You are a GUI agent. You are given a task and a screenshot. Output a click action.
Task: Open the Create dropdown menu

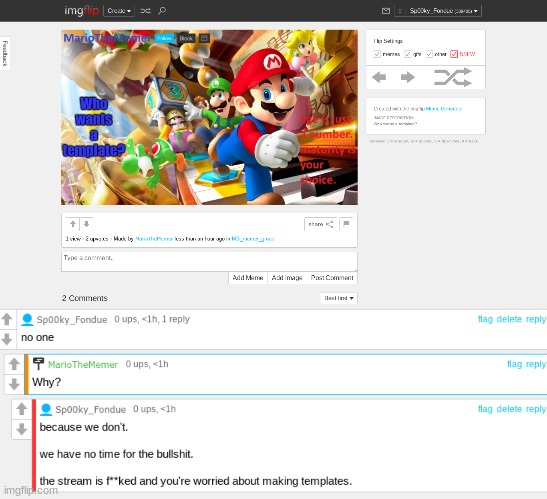click(x=119, y=11)
